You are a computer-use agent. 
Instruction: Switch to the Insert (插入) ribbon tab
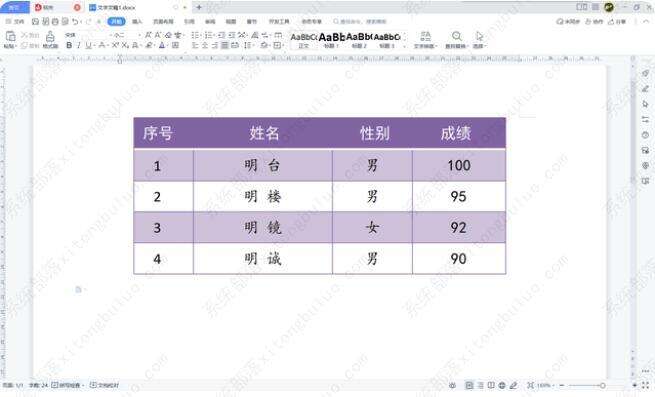[137, 21]
